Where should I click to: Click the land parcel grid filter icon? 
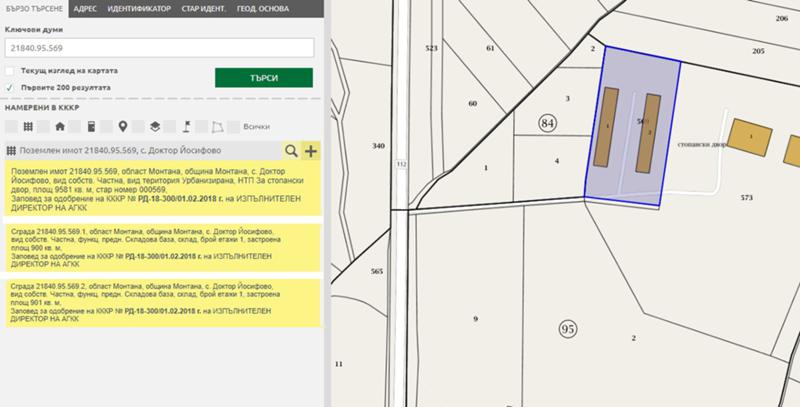[x=29, y=127]
